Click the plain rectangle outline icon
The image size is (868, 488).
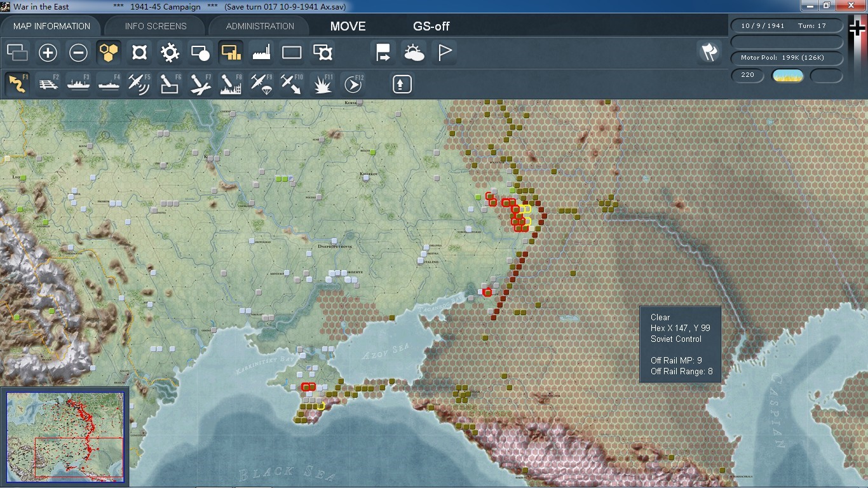(292, 52)
